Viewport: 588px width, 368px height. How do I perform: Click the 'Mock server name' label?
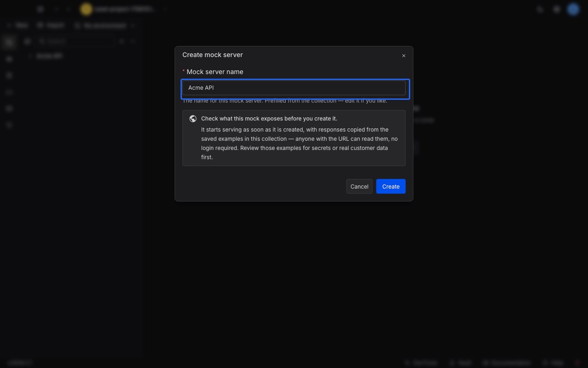point(215,72)
